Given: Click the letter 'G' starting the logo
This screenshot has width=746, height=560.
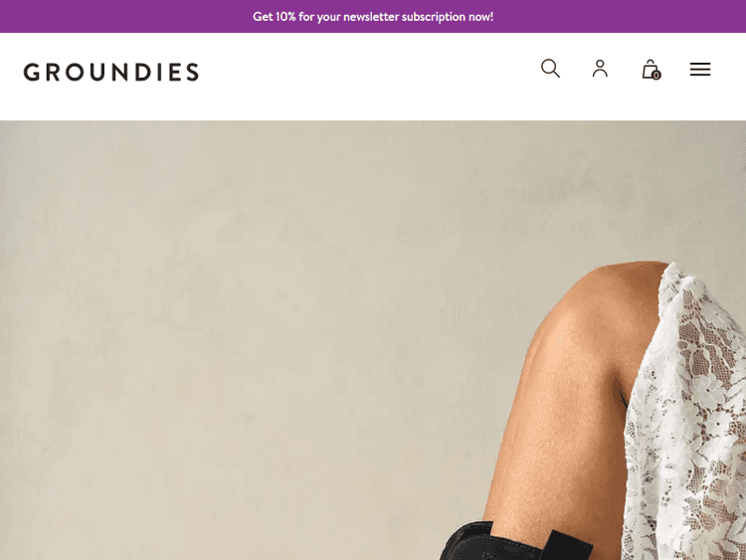Looking at the screenshot, I should [33, 73].
